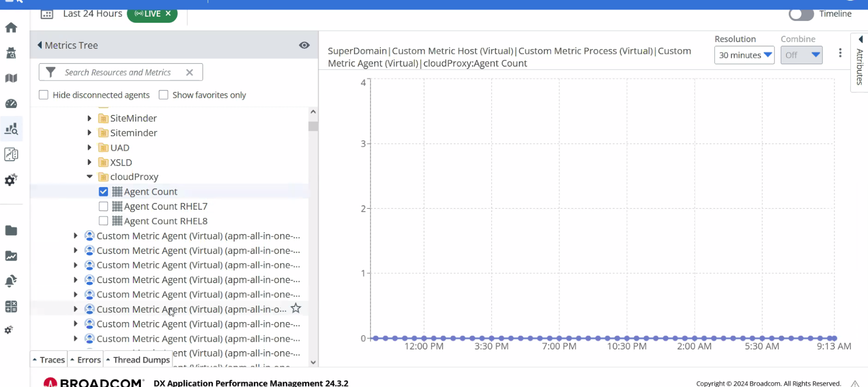Click the Home icon in sidebar
Screen dimensions: 868x387
pyautogui.click(x=11, y=27)
